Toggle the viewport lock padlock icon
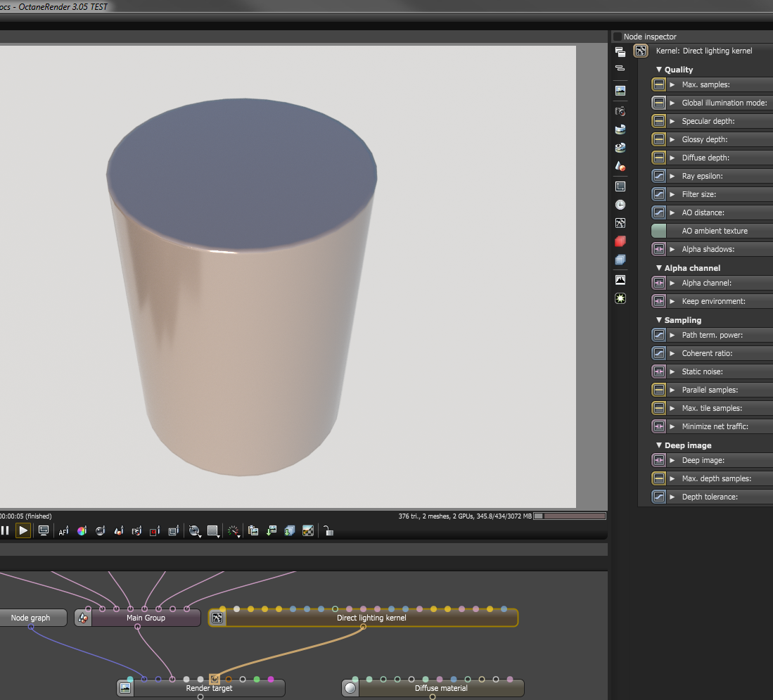 [328, 530]
